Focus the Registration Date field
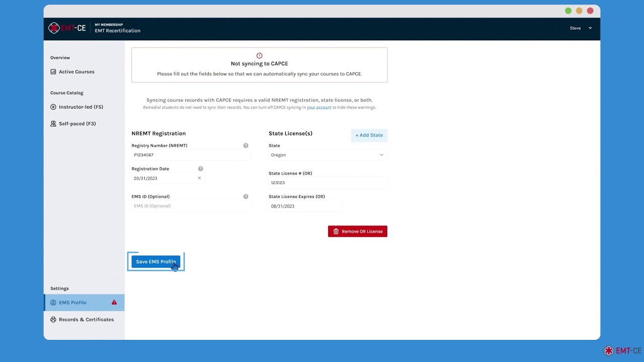 (x=168, y=178)
